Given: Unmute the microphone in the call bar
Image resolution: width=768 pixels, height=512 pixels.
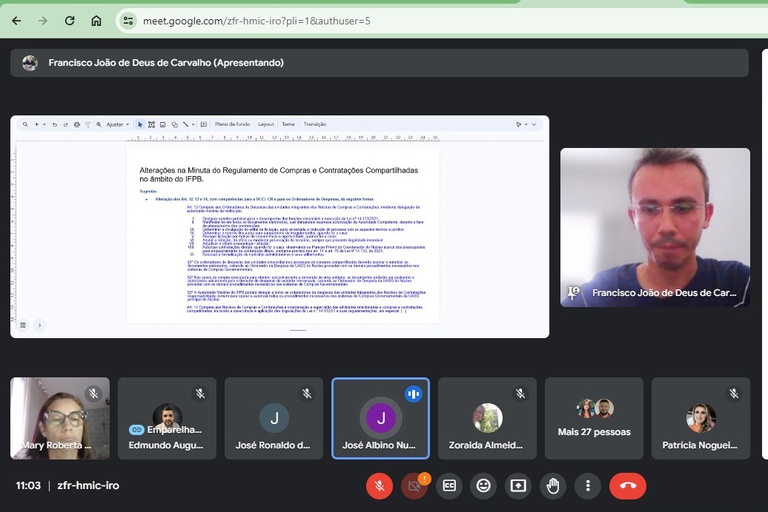Looking at the screenshot, I should click(x=379, y=486).
